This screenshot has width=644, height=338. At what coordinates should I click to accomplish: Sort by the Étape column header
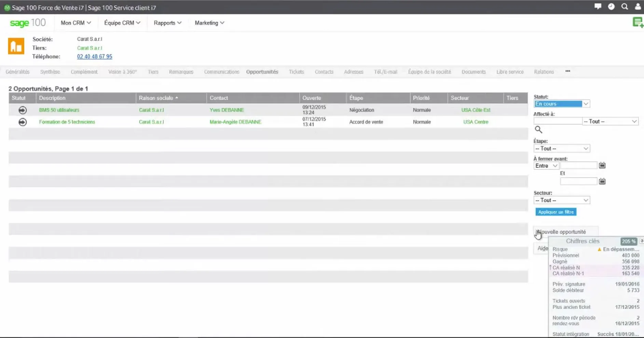point(356,98)
